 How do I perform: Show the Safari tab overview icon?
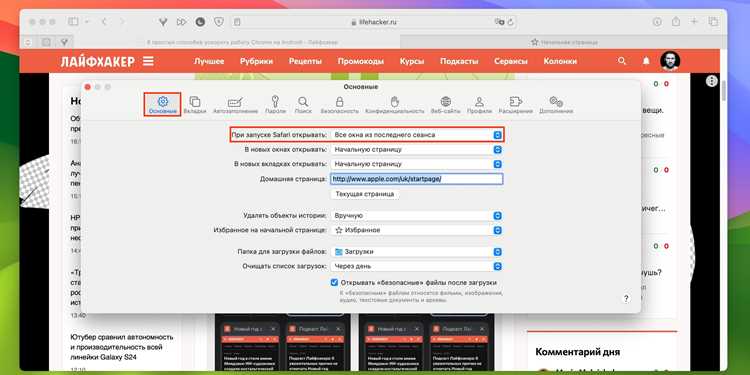(713, 22)
